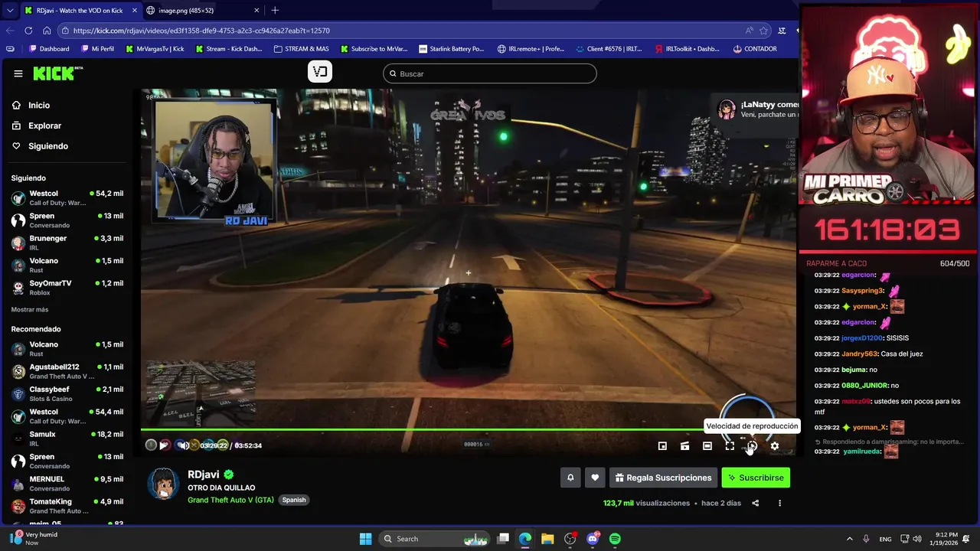Open Starlink Battery bookmark
The image size is (980, 551).
tap(452, 48)
